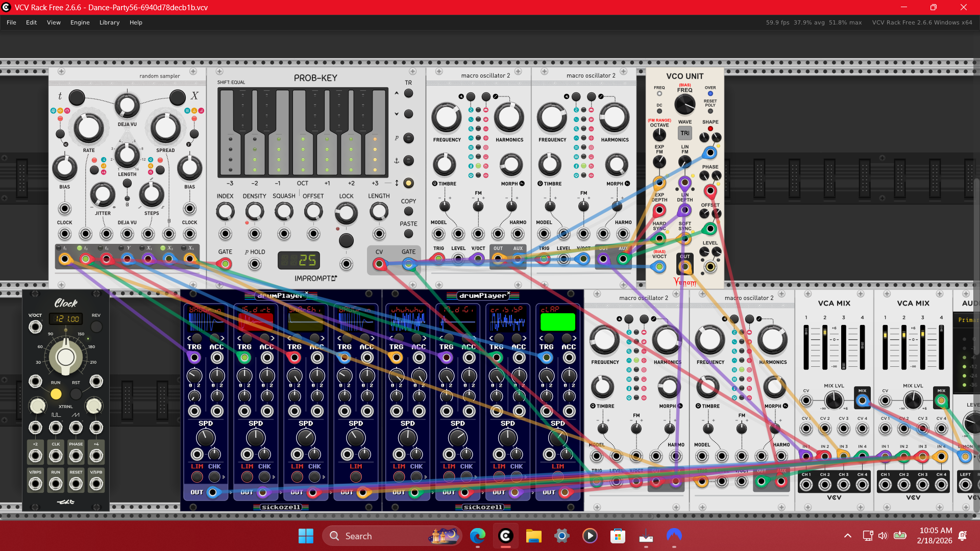980x551 pixels.
Task: Open the View menu
Action: point(54,22)
